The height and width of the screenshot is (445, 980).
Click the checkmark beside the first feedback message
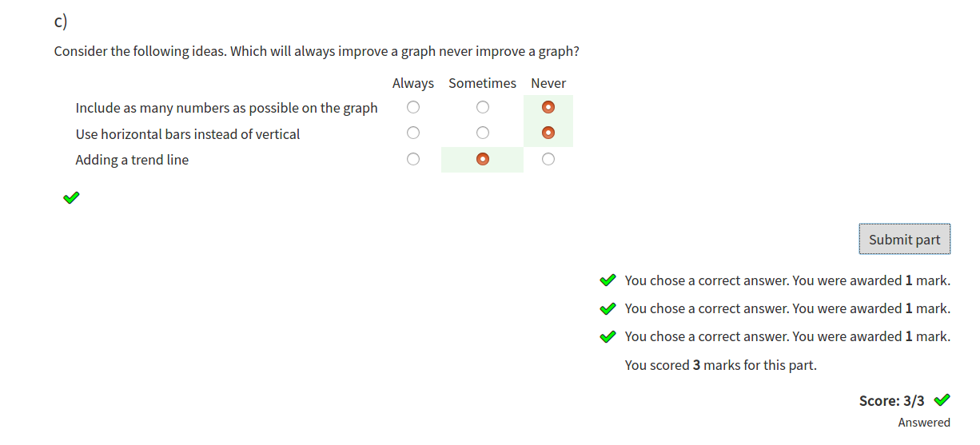click(x=608, y=280)
